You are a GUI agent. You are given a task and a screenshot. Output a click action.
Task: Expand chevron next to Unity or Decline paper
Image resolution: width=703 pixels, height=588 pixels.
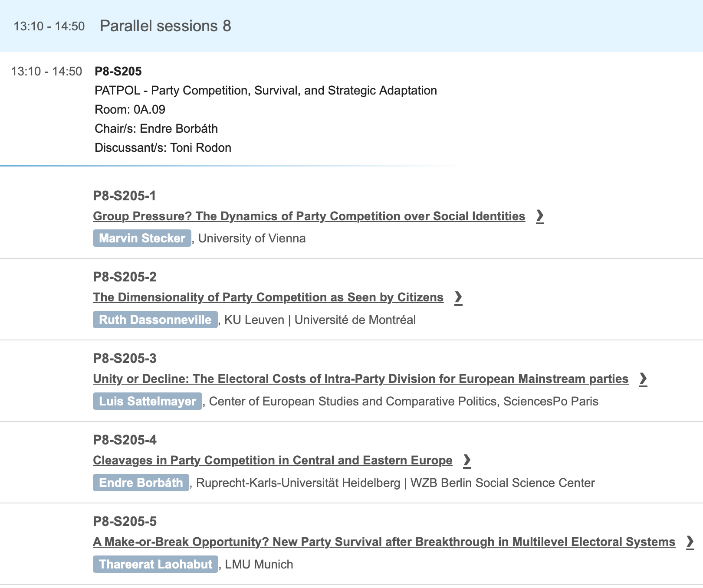(643, 379)
